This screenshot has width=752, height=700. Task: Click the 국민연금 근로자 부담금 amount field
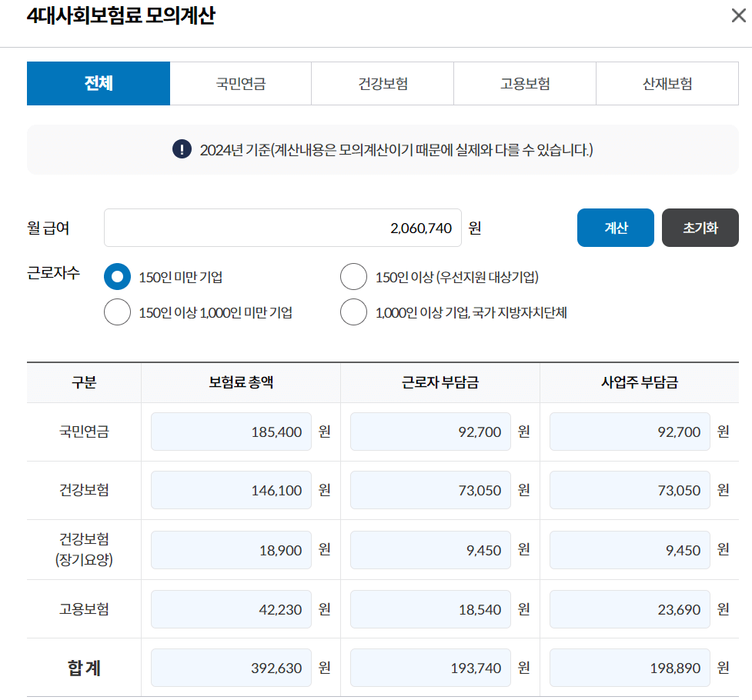[x=429, y=432]
